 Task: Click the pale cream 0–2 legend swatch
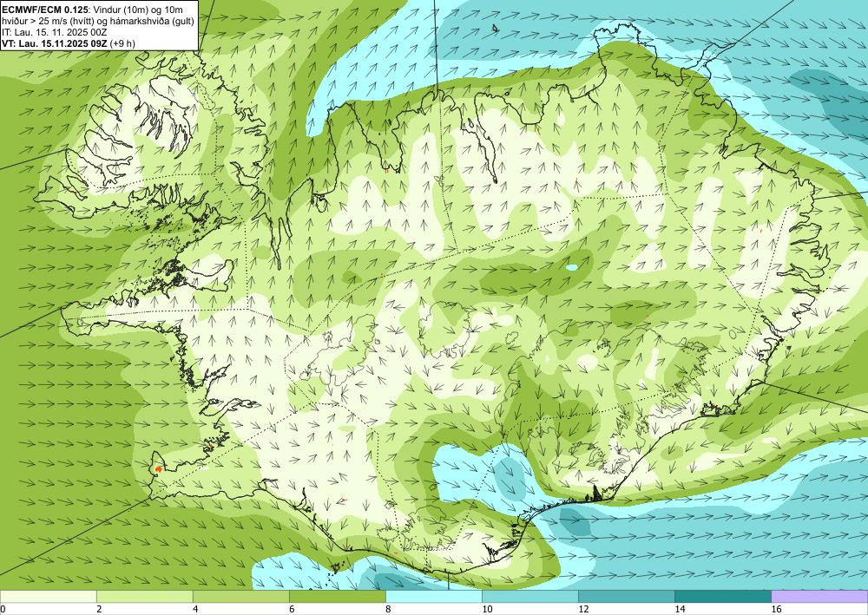[48, 596]
